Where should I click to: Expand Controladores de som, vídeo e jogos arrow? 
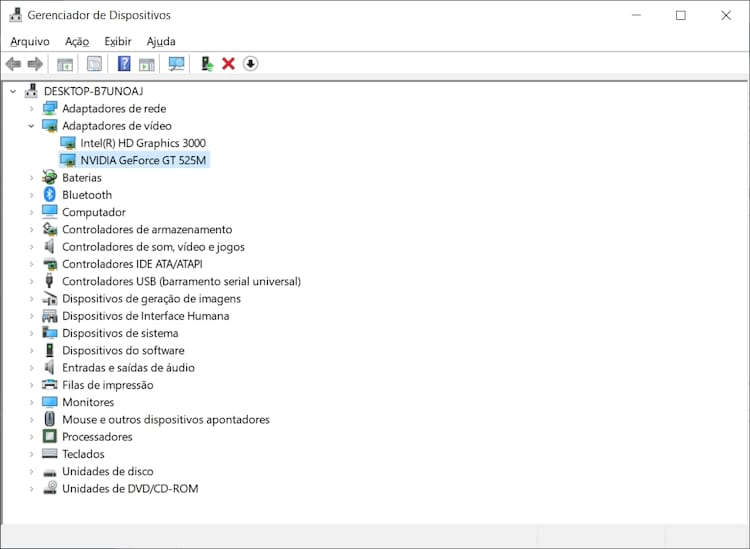pyautogui.click(x=32, y=247)
